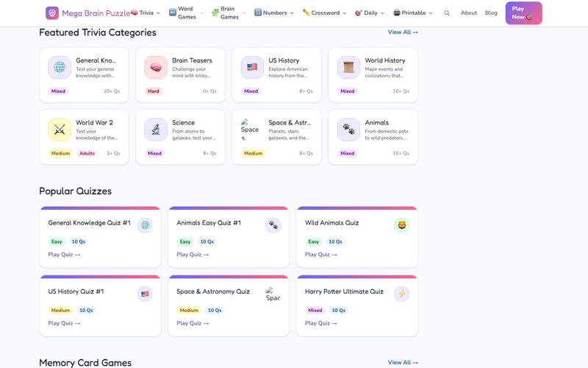Expand the Brain Games dropdown chevron
This screenshot has height=368, width=588.
(244, 13)
